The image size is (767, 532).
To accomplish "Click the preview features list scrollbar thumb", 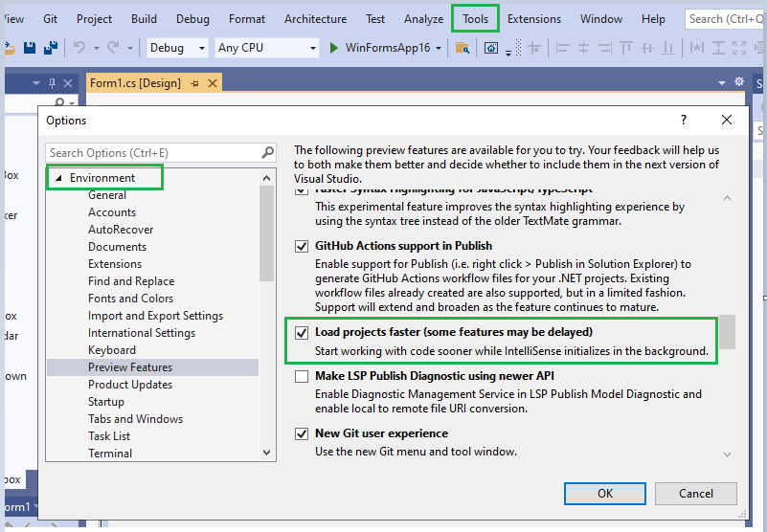I will [x=728, y=331].
